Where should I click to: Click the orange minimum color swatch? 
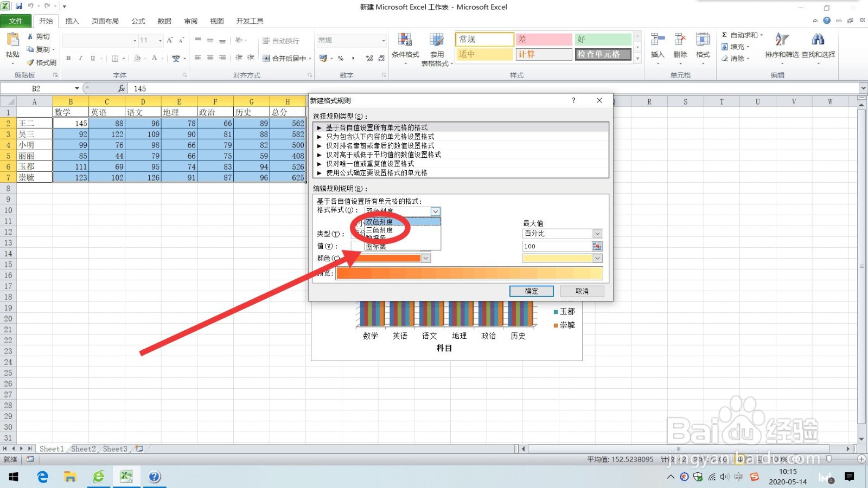(x=387, y=259)
